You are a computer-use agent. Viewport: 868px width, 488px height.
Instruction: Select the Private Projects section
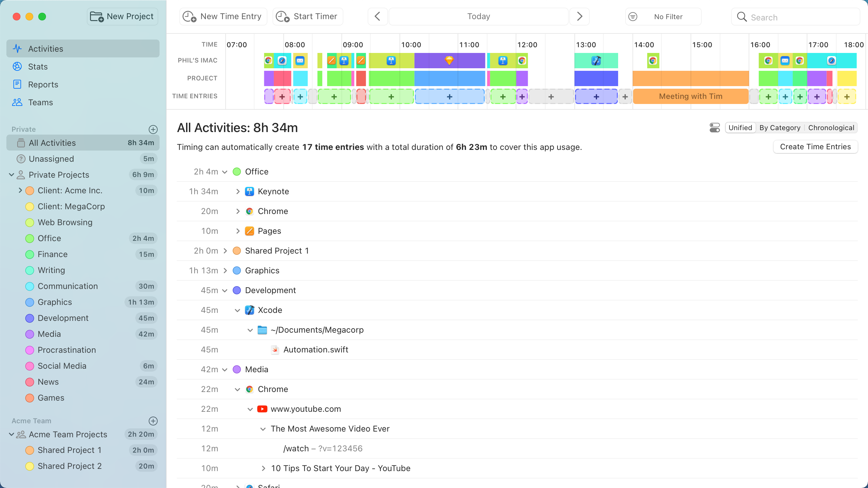[x=58, y=174]
